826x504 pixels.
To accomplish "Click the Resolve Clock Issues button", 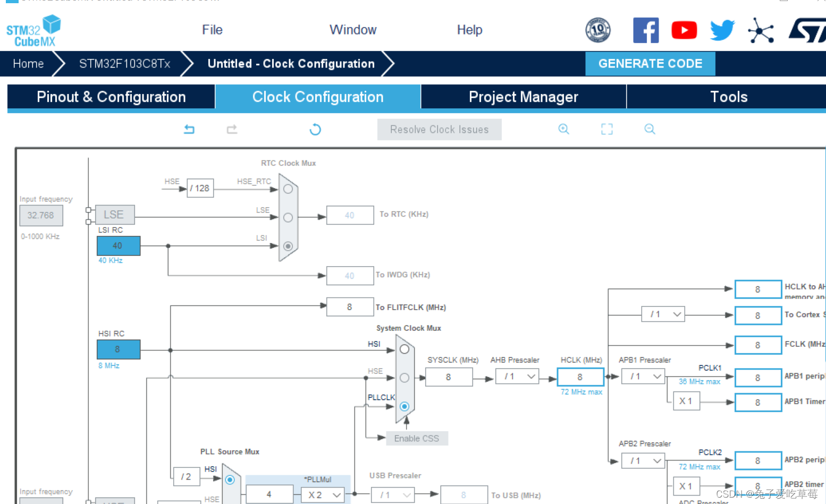I will (x=439, y=130).
